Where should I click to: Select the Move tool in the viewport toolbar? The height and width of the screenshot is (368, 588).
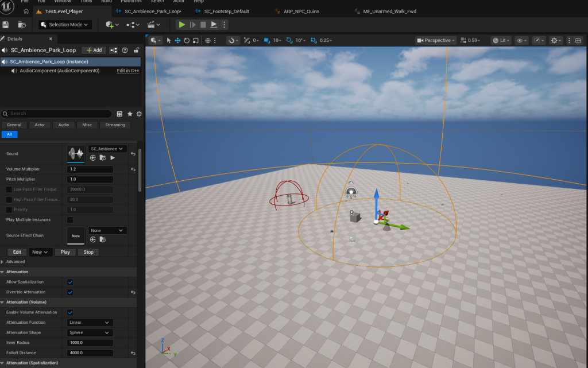click(177, 40)
